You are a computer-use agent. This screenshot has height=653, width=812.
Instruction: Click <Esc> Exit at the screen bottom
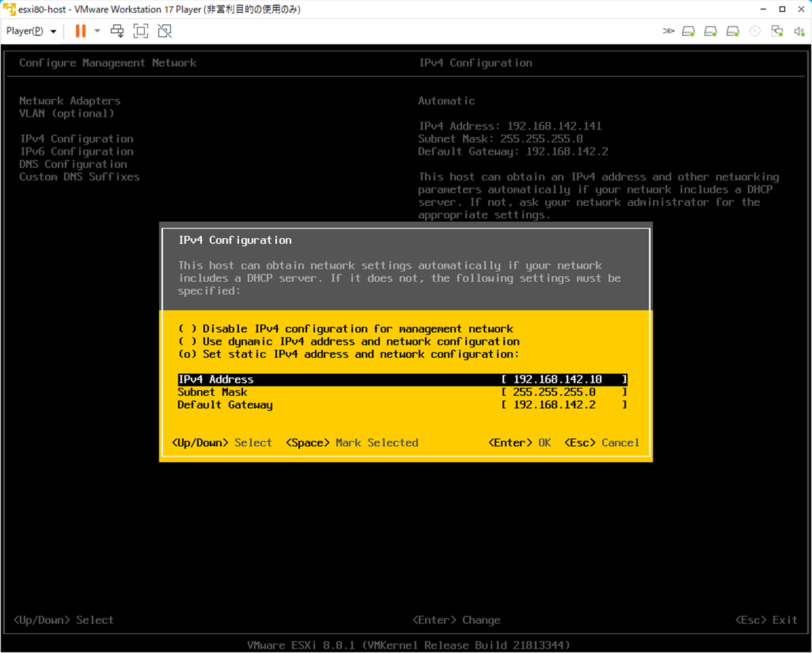tap(766, 620)
